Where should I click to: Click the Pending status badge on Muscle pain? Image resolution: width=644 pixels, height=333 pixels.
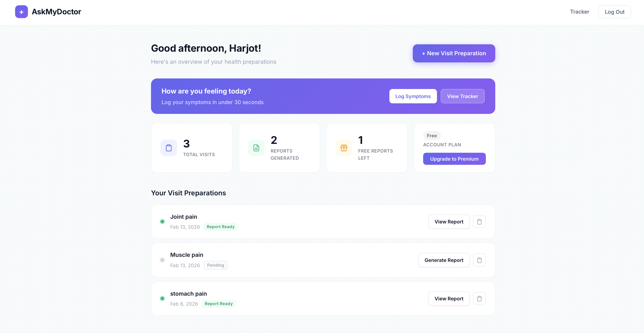click(216, 265)
